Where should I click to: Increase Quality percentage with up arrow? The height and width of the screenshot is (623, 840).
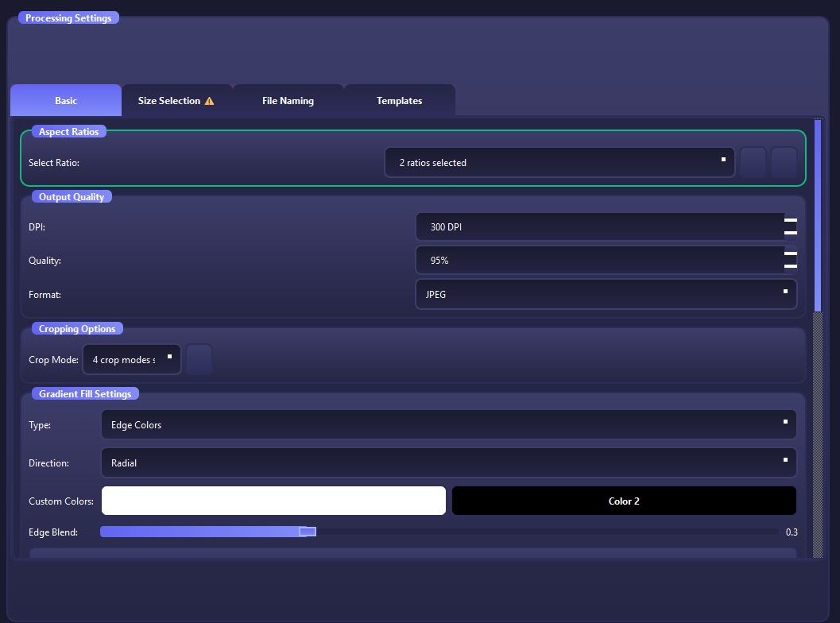pyautogui.click(x=791, y=254)
